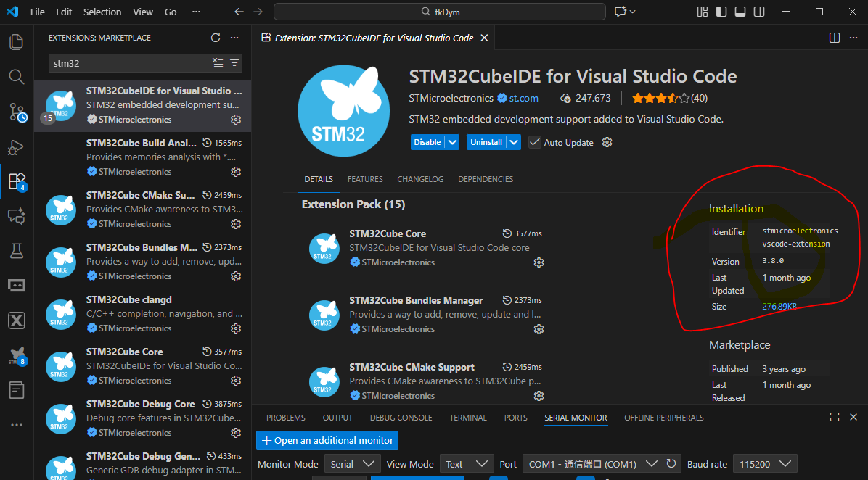
Task: Open the Explorer view in activity bar
Action: 16,41
